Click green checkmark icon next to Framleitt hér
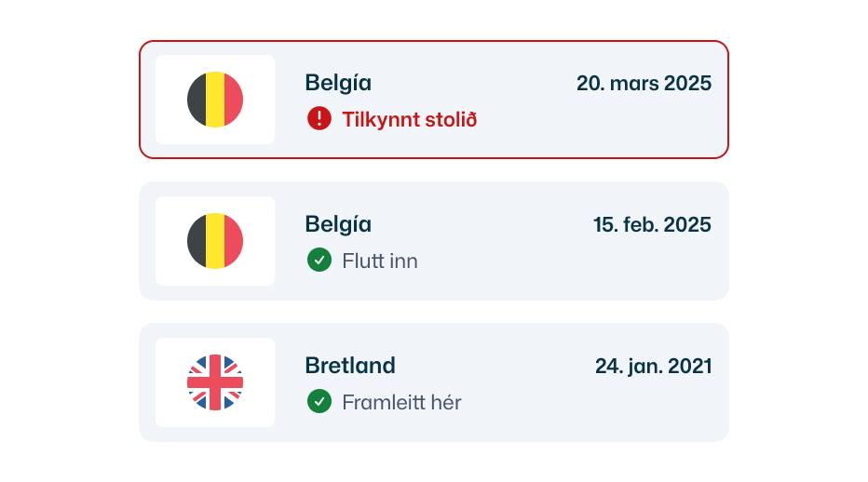 [319, 402]
